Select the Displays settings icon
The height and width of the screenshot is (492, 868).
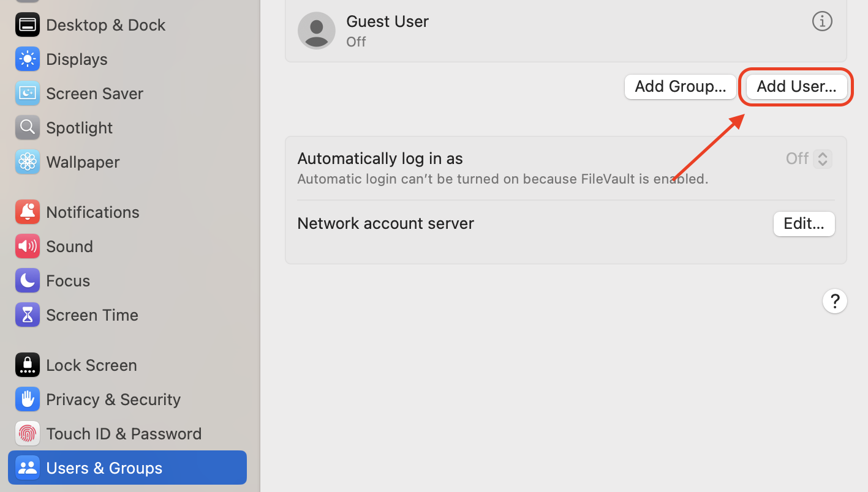coord(76,59)
